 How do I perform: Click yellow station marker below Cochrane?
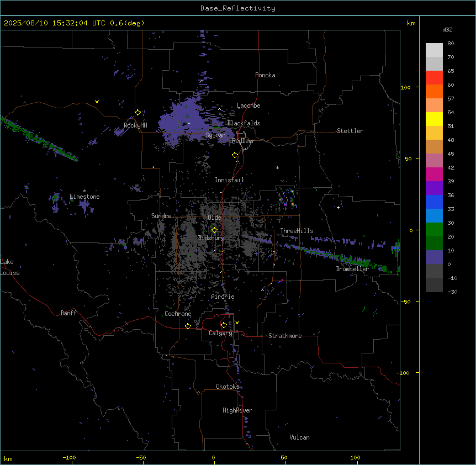(188, 326)
